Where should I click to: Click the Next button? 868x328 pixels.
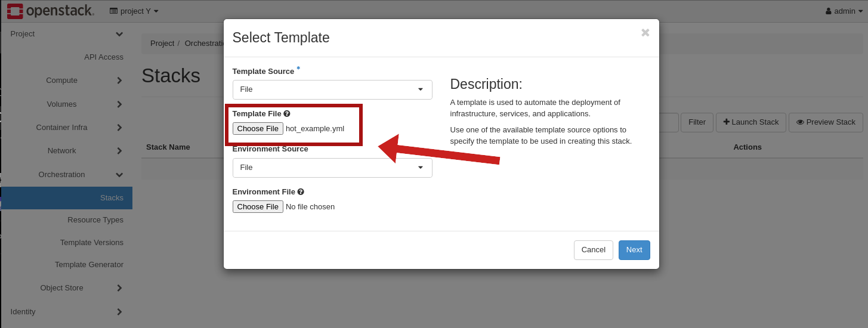pos(634,250)
